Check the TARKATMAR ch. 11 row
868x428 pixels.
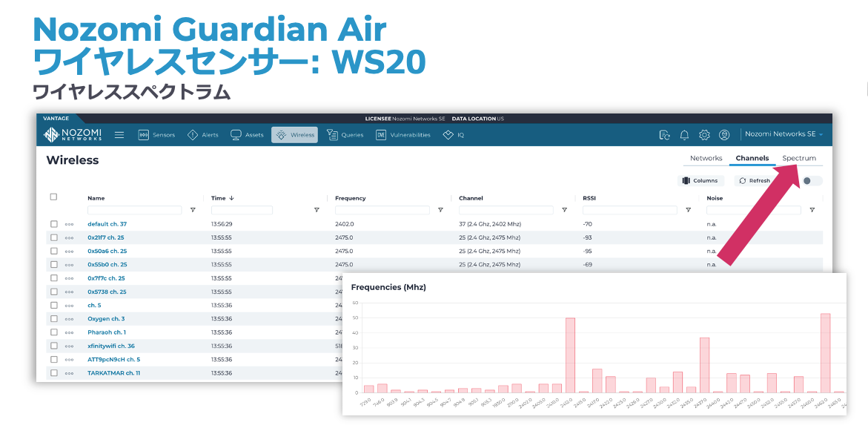[53, 373]
